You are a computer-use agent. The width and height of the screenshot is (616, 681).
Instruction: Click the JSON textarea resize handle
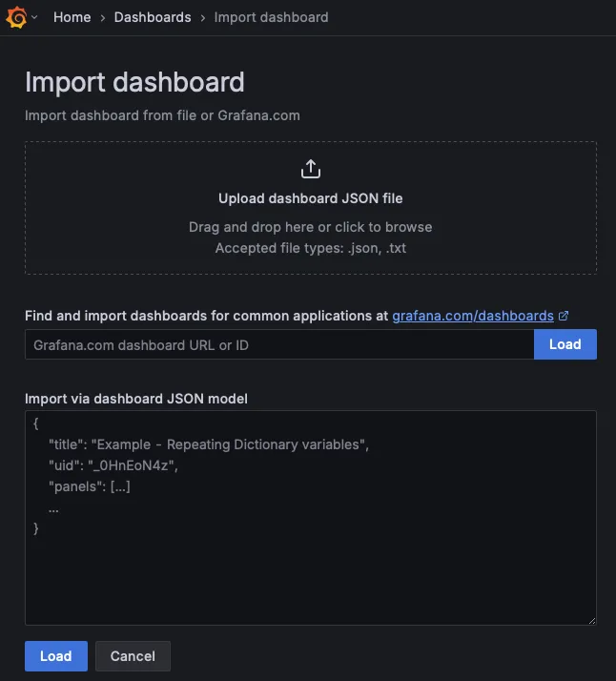[591, 620]
